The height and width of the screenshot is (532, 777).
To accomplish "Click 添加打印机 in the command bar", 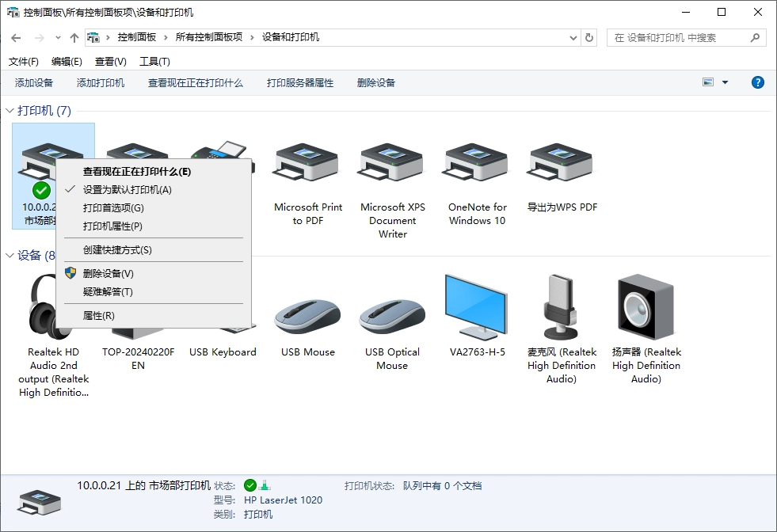I will click(101, 82).
